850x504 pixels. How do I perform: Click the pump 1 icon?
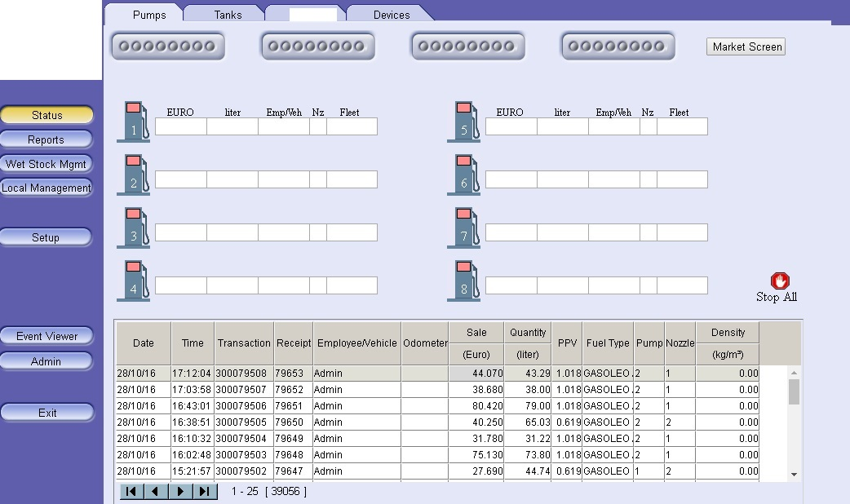[135, 122]
